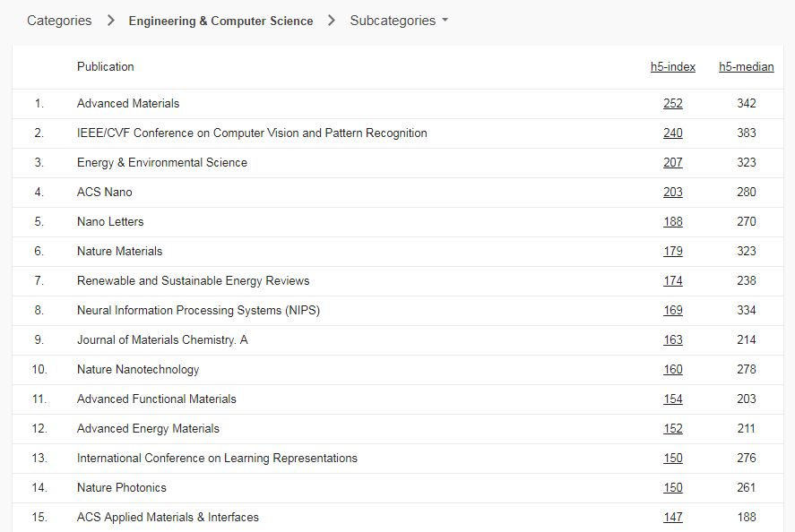The image size is (795, 532).
Task: Open ACS Nano h5-index 203 link
Action: click(673, 193)
